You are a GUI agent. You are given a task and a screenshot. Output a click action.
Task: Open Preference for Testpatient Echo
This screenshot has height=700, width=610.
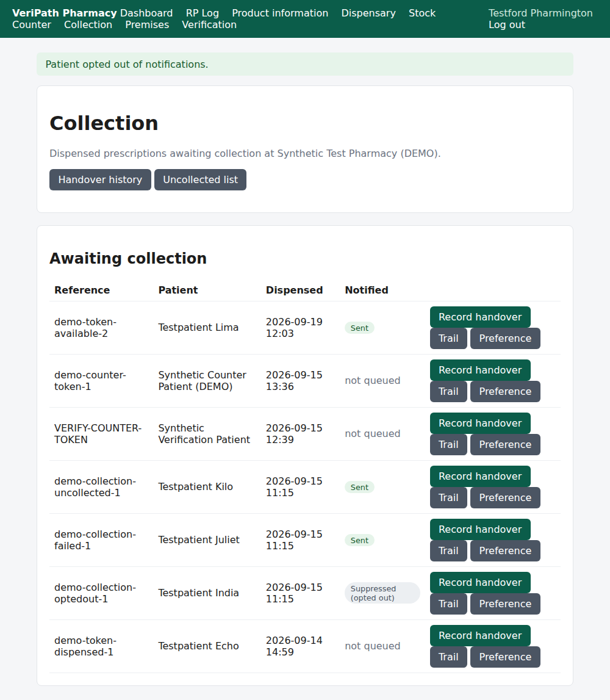[505, 657]
